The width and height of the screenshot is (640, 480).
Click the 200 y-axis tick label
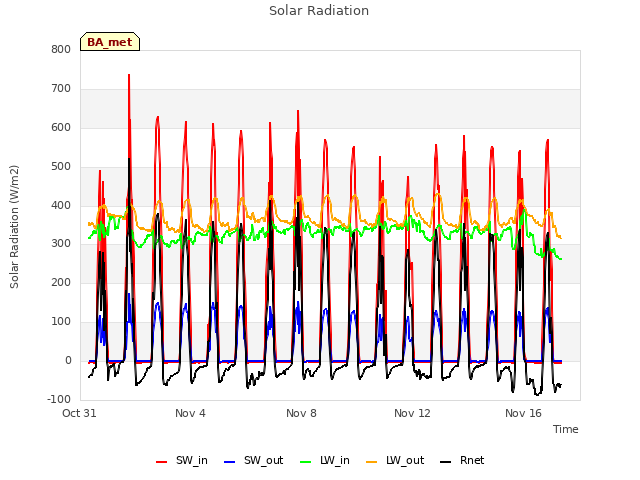click(x=61, y=282)
